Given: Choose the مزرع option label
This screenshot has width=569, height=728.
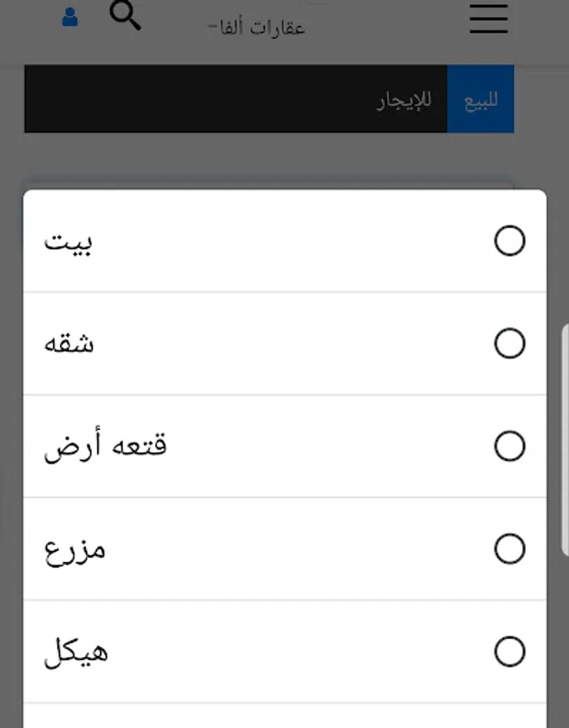Looking at the screenshot, I should [x=74, y=552].
